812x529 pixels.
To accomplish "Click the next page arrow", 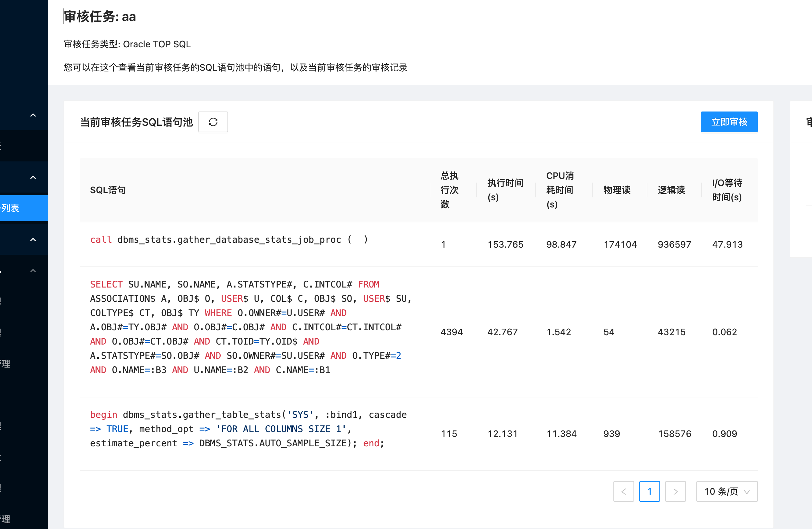I will point(675,491).
